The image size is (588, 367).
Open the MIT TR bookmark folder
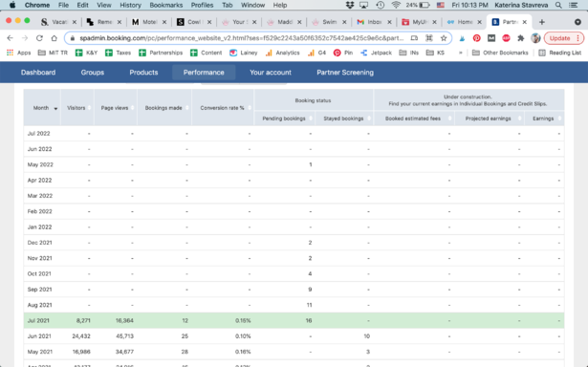53,53
